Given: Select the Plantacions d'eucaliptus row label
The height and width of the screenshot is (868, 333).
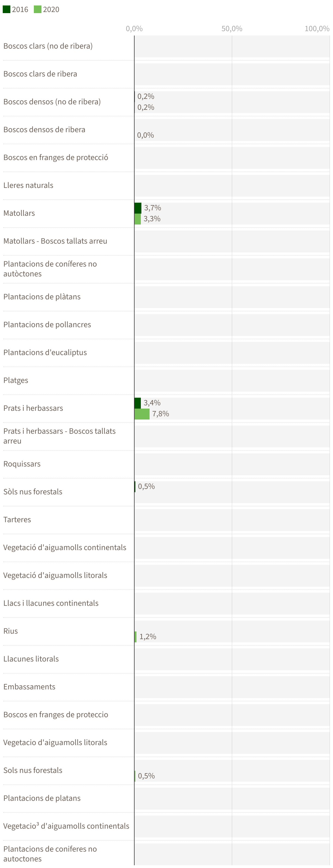Looking at the screenshot, I should click(x=45, y=352).
